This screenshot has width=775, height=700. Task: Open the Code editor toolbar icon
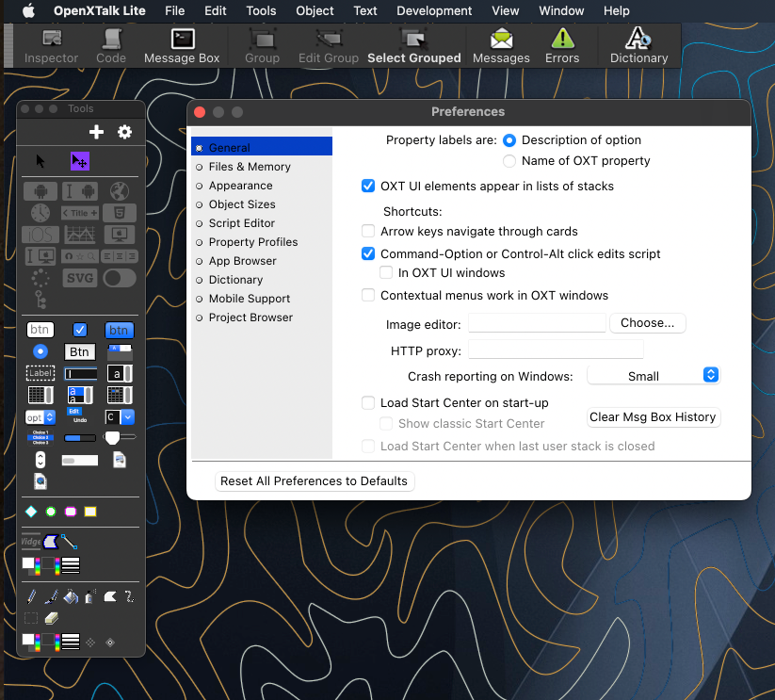(111, 46)
